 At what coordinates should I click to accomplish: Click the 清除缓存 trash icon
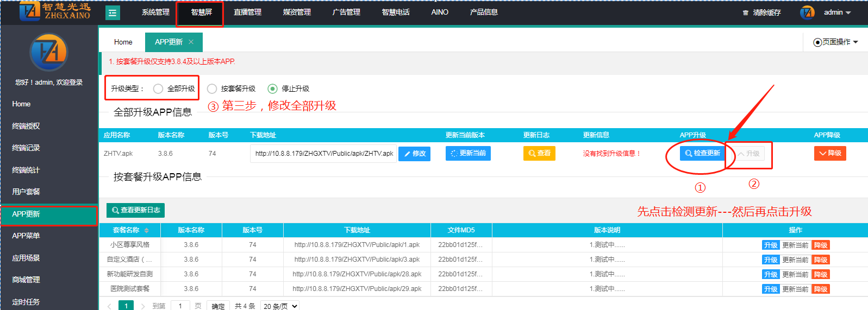click(x=746, y=13)
